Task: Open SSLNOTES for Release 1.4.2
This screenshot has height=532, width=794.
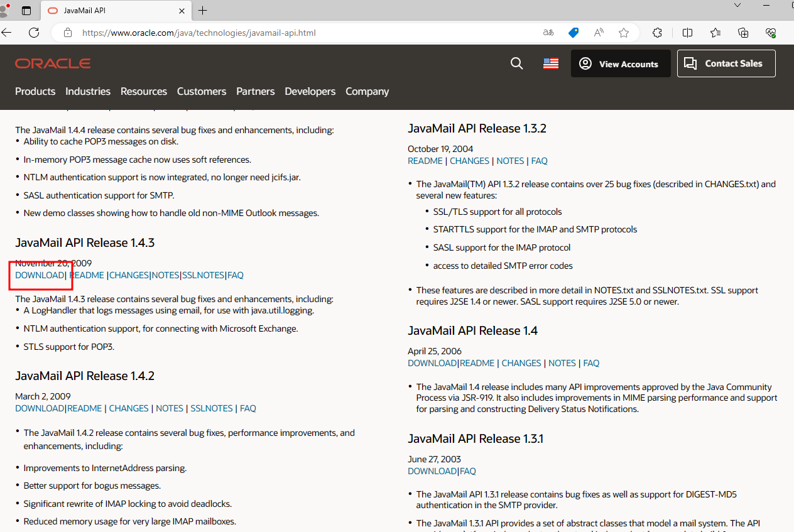Action: [x=212, y=408]
